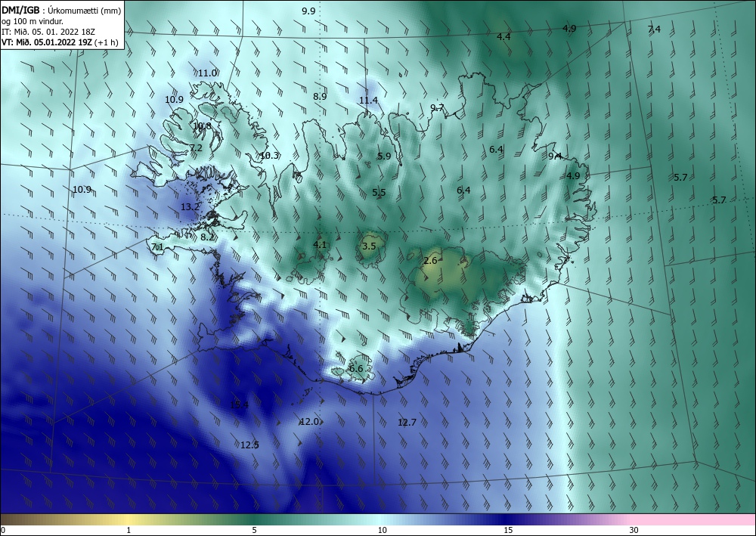Click the 2.6 value over Vatnajökull

tap(430, 261)
